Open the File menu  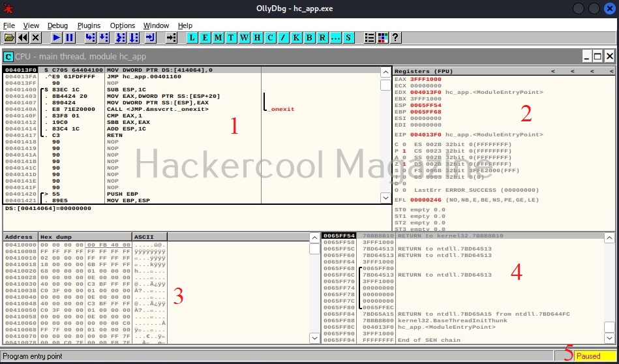coord(9,25)
